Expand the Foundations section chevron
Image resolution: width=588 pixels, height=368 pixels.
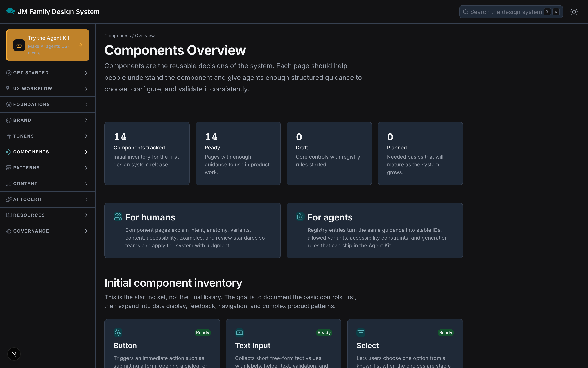coord(86,104)
